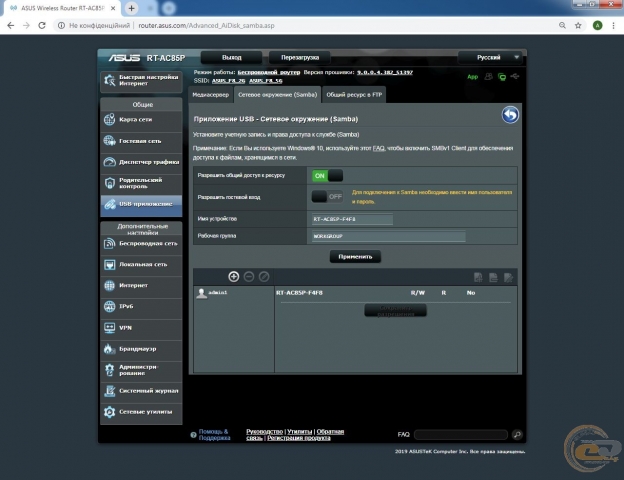Open the firmware version link
The width and height of the screenshot is (624, 480).
point(372,74)
